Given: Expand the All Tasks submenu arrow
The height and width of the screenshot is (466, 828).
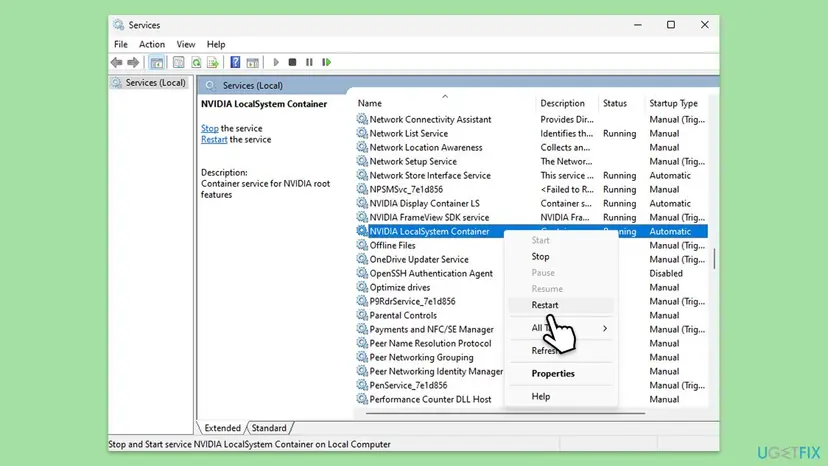Looking at the screenshot, I should pyautogui.click(x=605, y=329).
